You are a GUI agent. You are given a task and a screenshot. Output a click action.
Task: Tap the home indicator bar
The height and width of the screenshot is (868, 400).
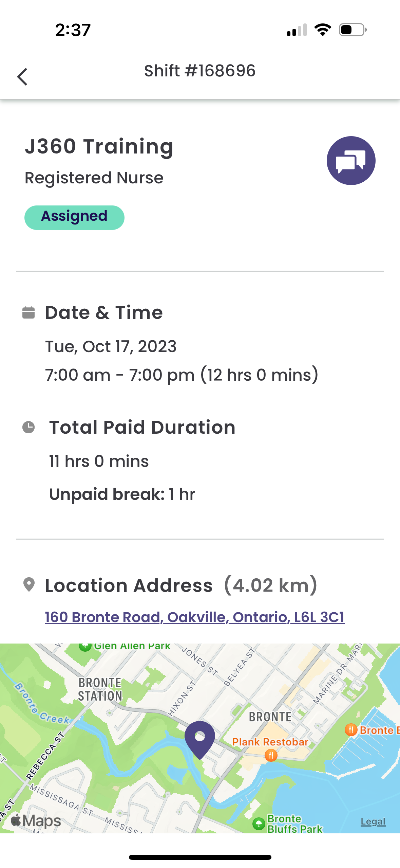pyautogui.click(x=200, y=857)
